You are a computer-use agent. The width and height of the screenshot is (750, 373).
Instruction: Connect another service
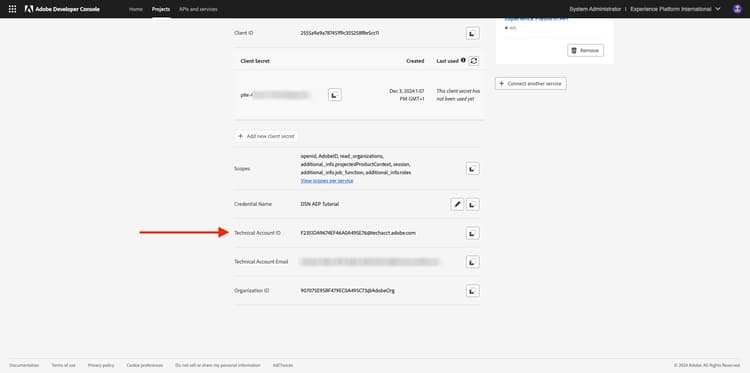coord(531,83)
